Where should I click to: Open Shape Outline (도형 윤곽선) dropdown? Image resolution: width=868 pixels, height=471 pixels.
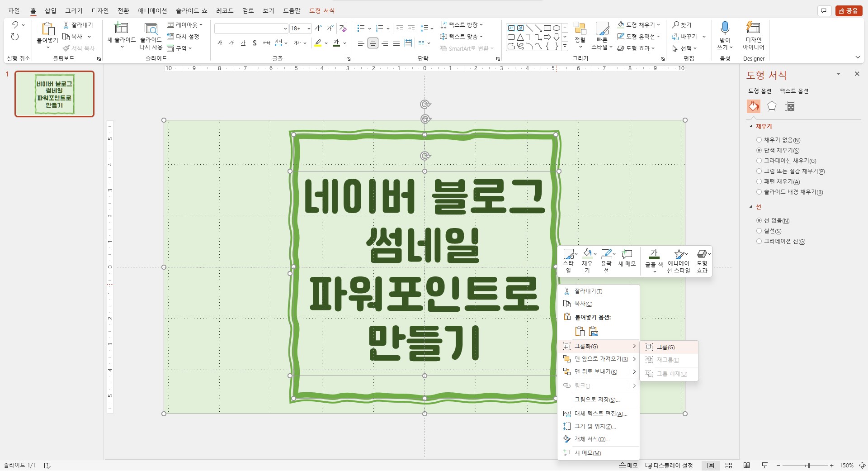click(x=639, y=37)
